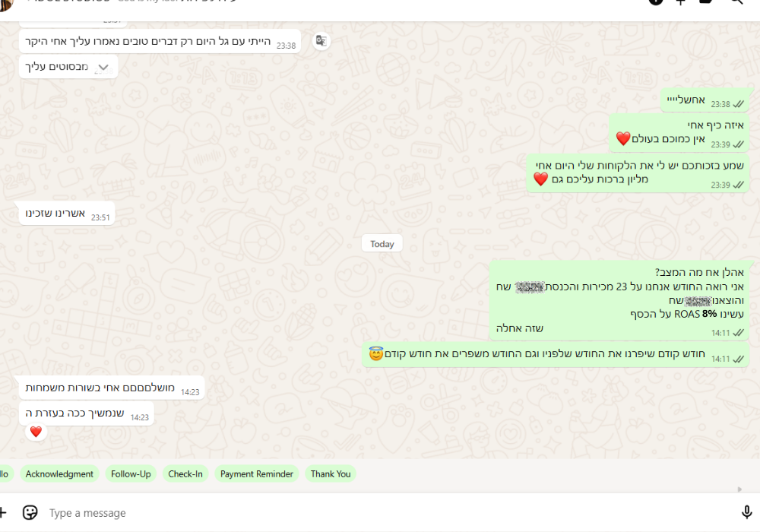The height and width of the screenshot is (532, 760).
Task: Expand the options chevron on the מבסוטים עליך message
Action: coord(104,68)
